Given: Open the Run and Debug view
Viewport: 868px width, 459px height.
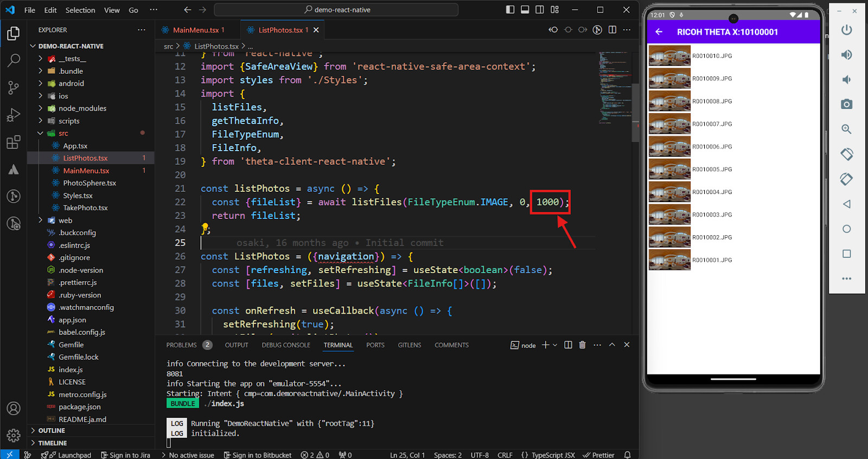Looking at the screenshot, I should click(x=14, y=115).
